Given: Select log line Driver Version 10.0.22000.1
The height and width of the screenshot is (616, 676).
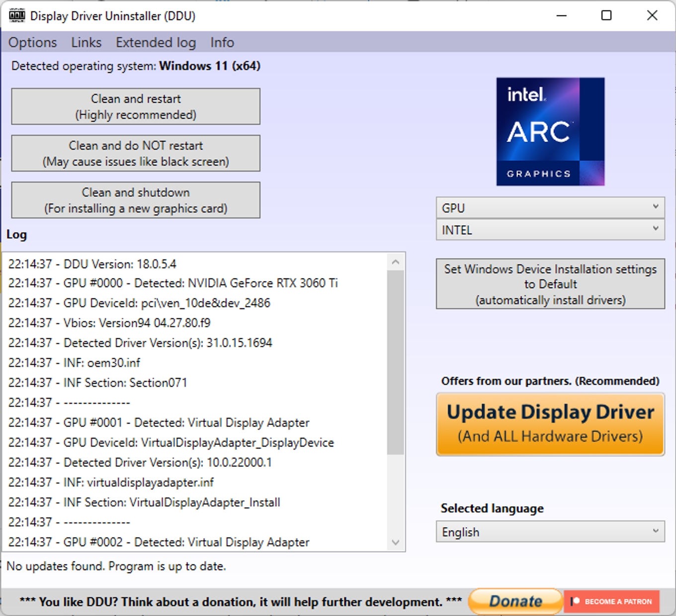Looking at the screenshot, I should 140,462.
